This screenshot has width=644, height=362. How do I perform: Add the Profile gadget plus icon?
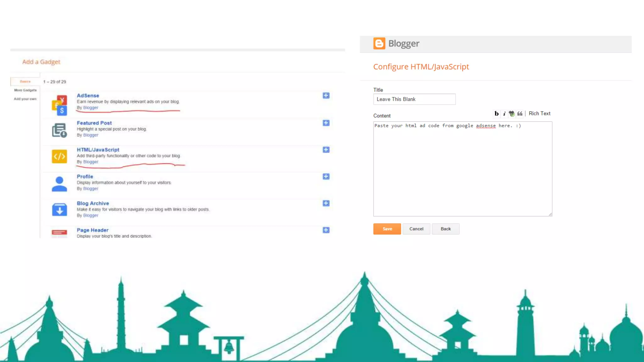326,177
